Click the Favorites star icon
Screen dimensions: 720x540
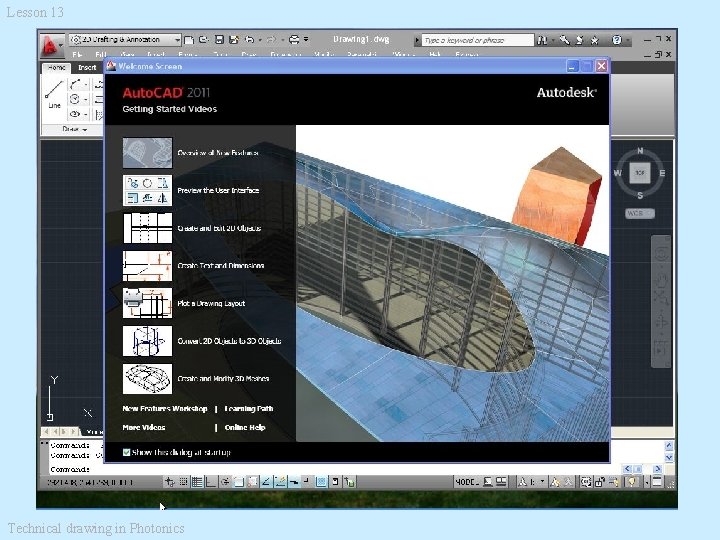click(x=595, y=40)
